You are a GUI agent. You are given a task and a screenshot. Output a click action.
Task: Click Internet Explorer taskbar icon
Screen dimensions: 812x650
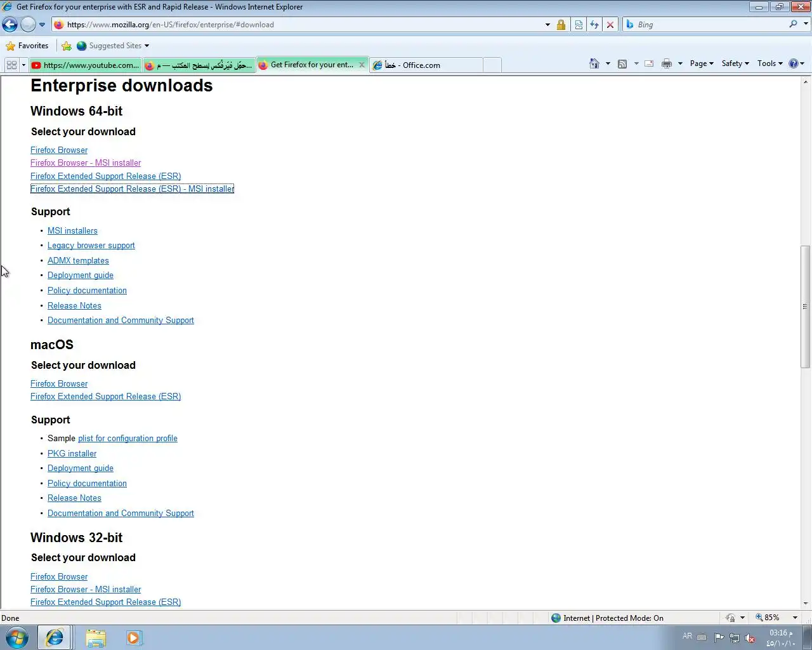coord(55,637)
